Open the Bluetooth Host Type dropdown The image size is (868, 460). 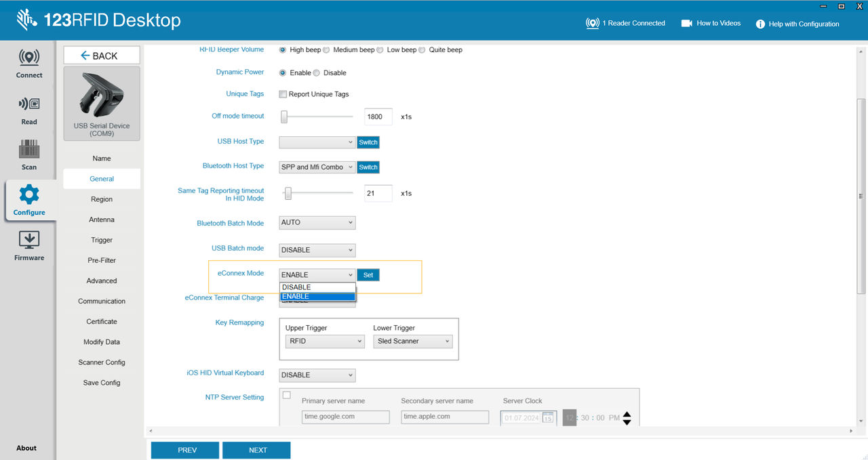click(x=317, y=167)
